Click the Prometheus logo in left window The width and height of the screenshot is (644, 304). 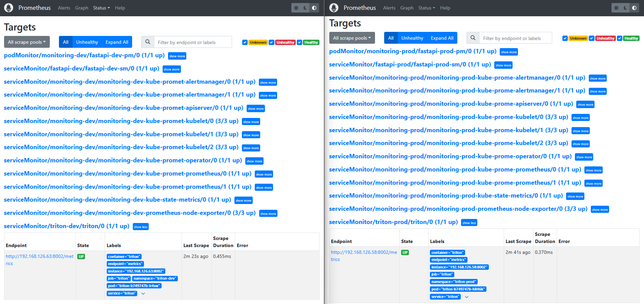point(8,8)
